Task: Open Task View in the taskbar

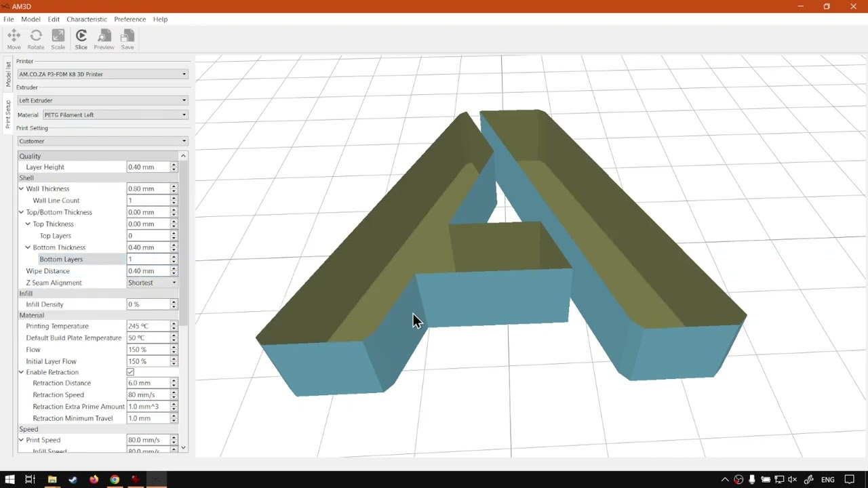Action: click(30, 480)
